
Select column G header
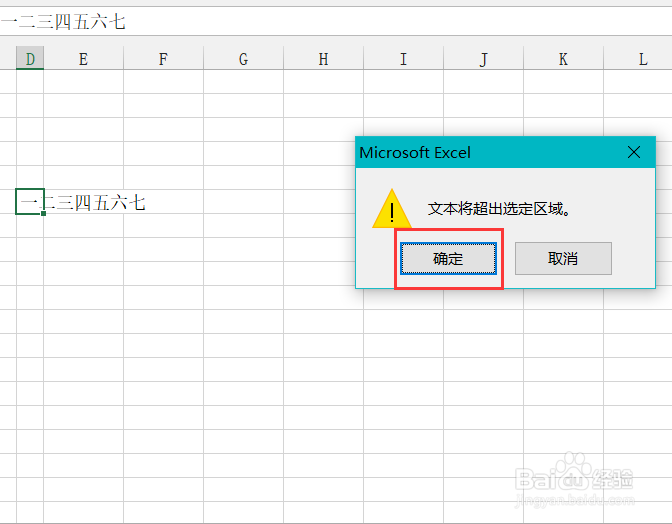click(243, 58)
